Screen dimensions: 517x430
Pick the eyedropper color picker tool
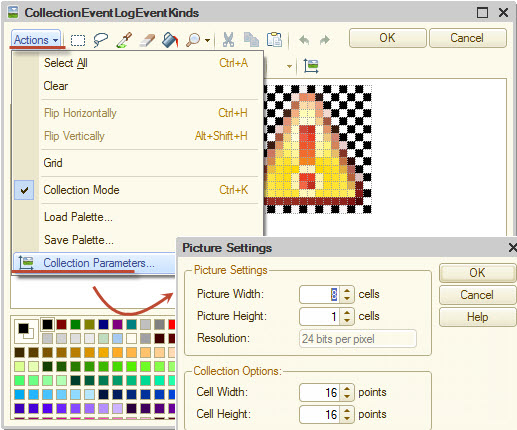(x=124, y=40)
